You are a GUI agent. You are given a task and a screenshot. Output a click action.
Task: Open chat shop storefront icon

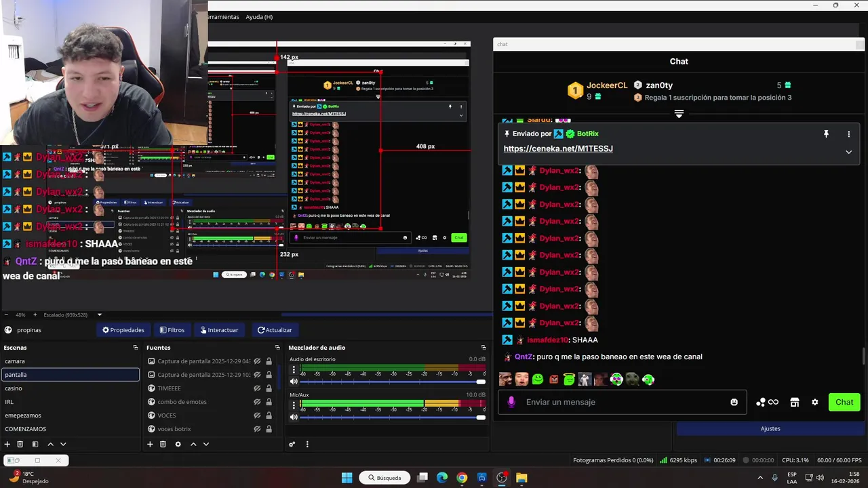[x=795, y=402]
